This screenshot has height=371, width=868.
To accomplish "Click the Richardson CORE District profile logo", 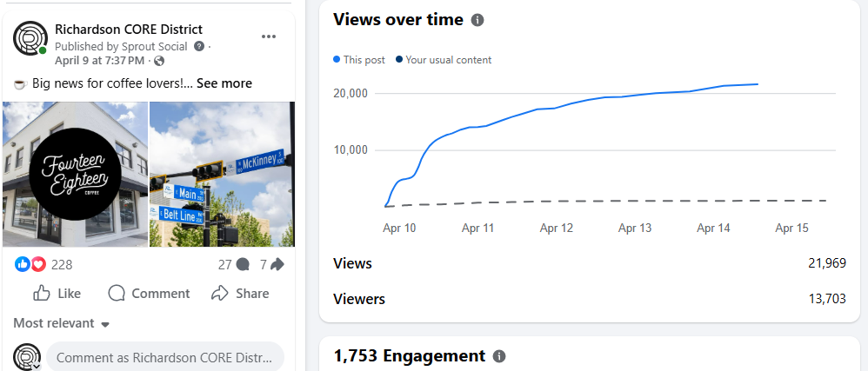I will pyautogui.click(x=30, y=38).
